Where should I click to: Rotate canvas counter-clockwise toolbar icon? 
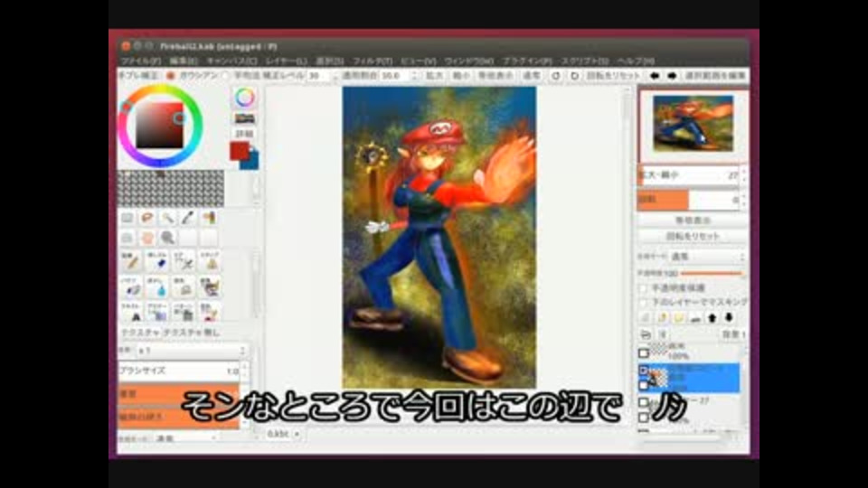click(556, 76)
